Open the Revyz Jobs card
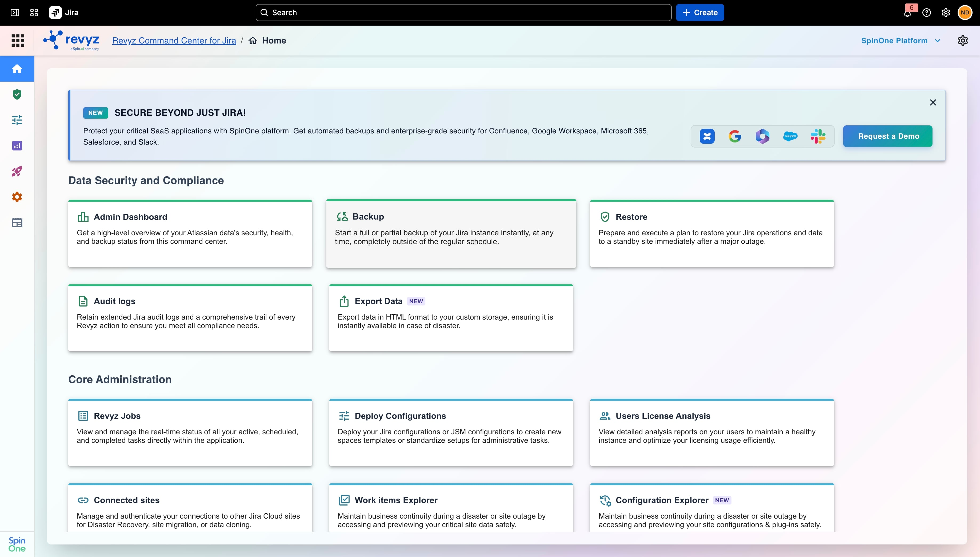The width and height of the screenshot is (980, 557). coord(190,433)
